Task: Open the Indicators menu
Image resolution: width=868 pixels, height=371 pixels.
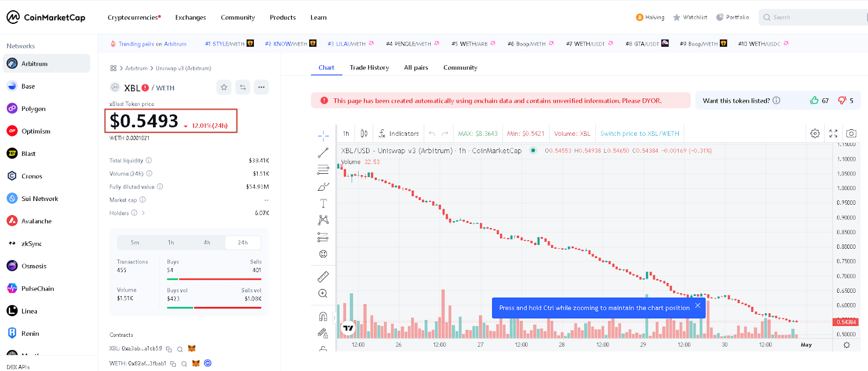Action: [x=399, y=133]
